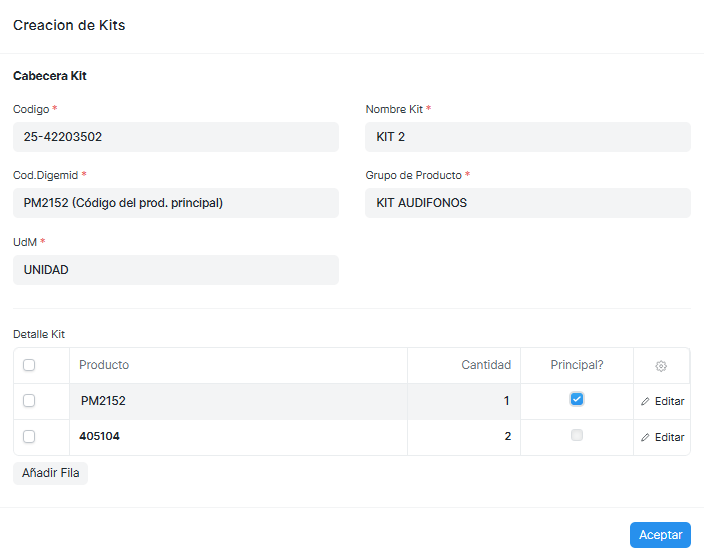The height and width of the screenshot is (558, 704).
Task: Click the Cantidad value for PM2152
Action: [x=464, y=401]
